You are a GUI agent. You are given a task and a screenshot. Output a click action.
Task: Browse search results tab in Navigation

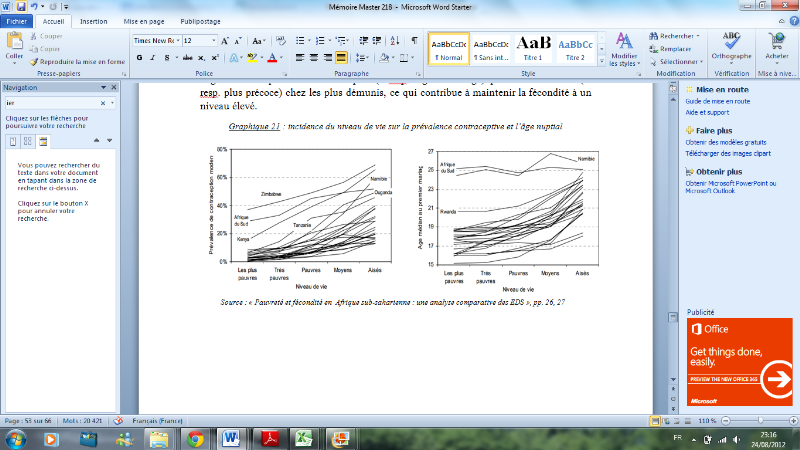(x=43, y=141)
